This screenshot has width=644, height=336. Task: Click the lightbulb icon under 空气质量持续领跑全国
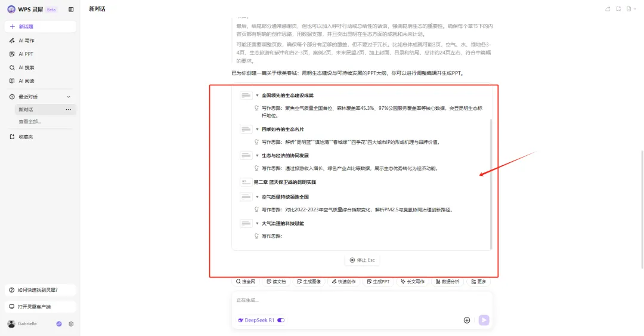pos(256,209)
